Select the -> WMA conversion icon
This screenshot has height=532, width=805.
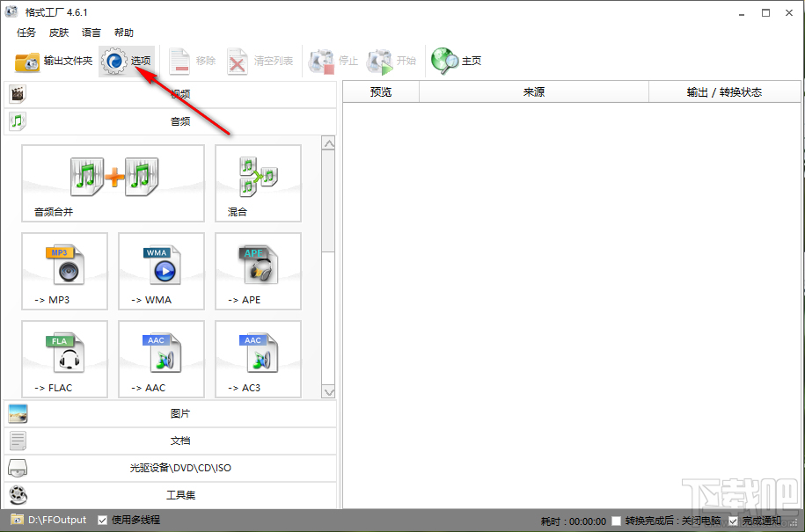pos(161,271)
